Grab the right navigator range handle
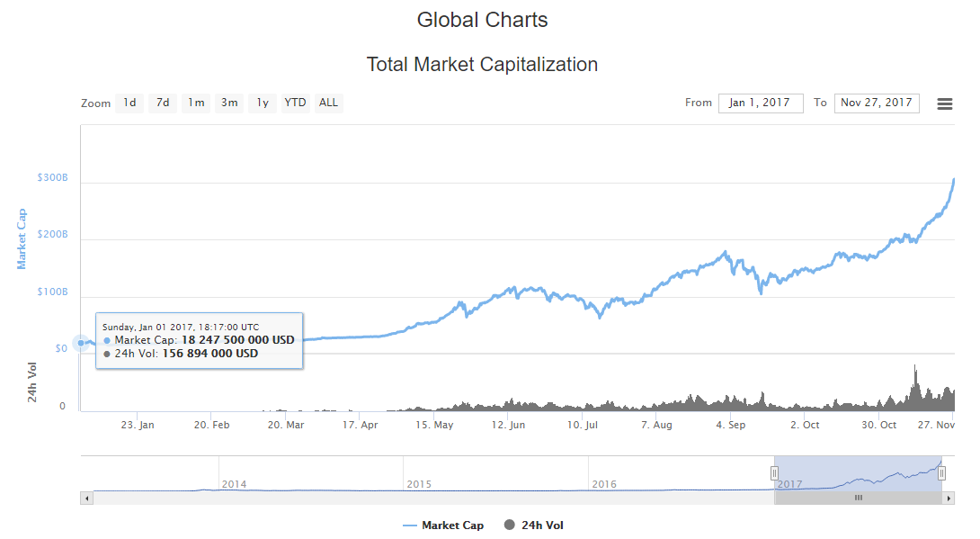This screenshot has height=539, width=980. pyautogui.click(x=941, y=473)
